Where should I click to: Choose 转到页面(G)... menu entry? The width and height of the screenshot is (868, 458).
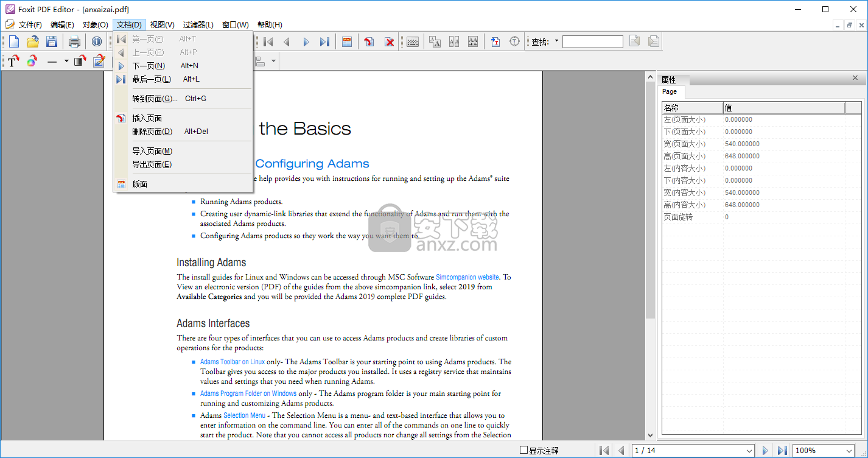coord(183,99)
